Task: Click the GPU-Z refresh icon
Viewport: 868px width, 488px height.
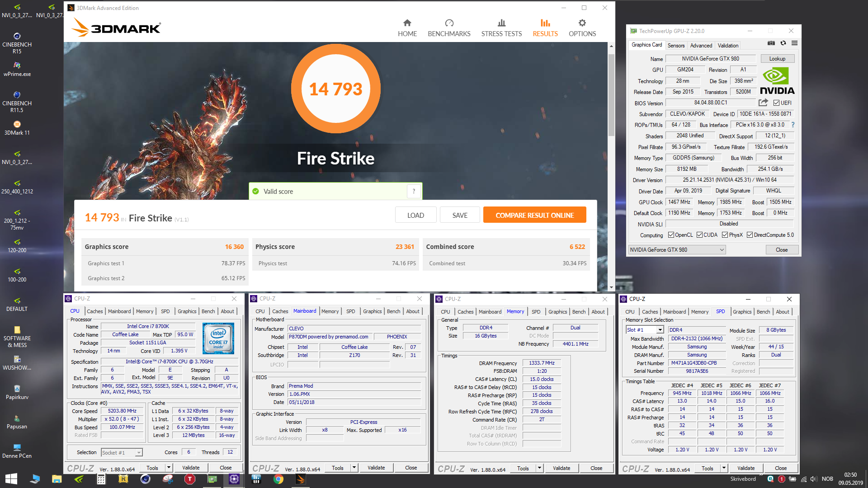Action: [783, 43]
